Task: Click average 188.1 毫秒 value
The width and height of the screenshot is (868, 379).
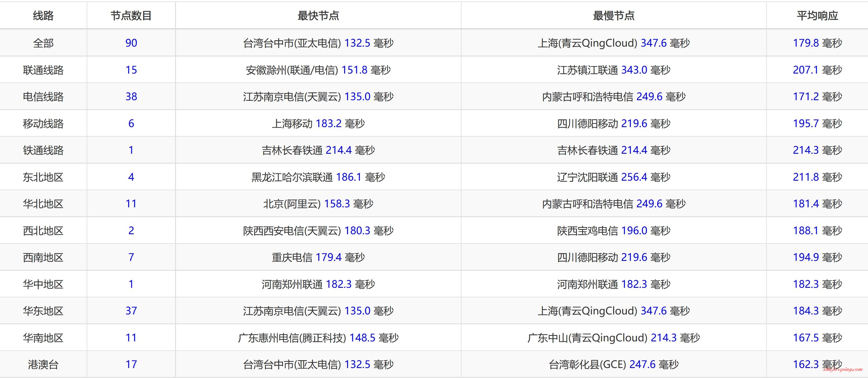Action: (x=817, y=230)
